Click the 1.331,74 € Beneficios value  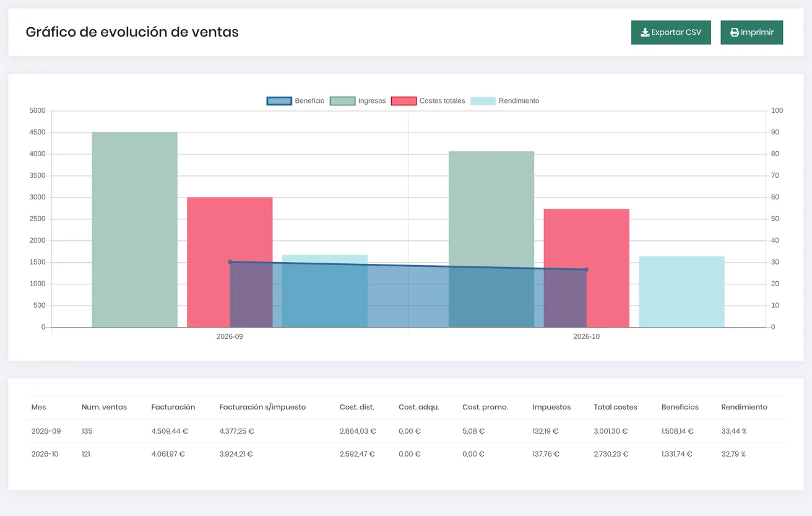tap(676, 454)
